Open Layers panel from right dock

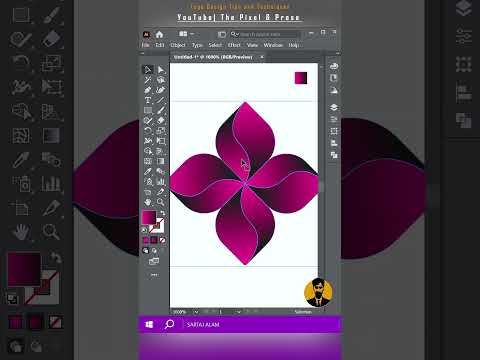tap(334, 107)
